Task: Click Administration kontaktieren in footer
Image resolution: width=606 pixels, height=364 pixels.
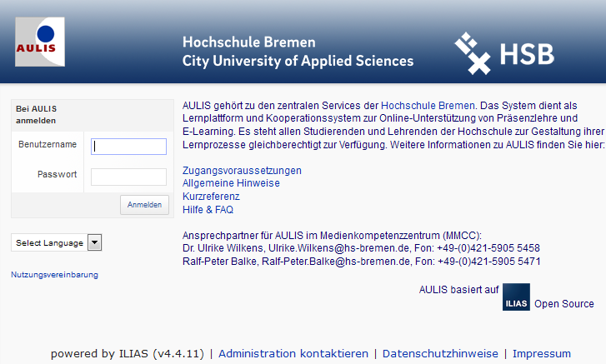Action: pos(293,353)
